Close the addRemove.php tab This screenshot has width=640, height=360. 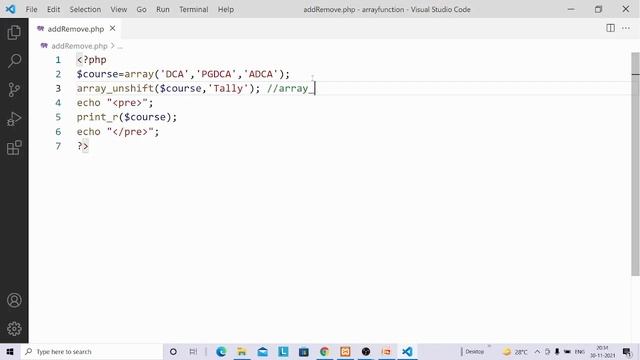(112, 29)
